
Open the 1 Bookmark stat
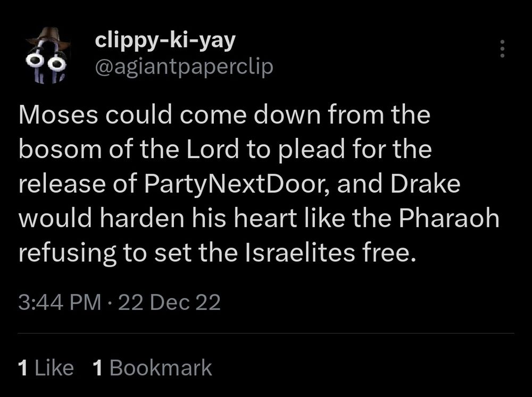tap(152, 368)
